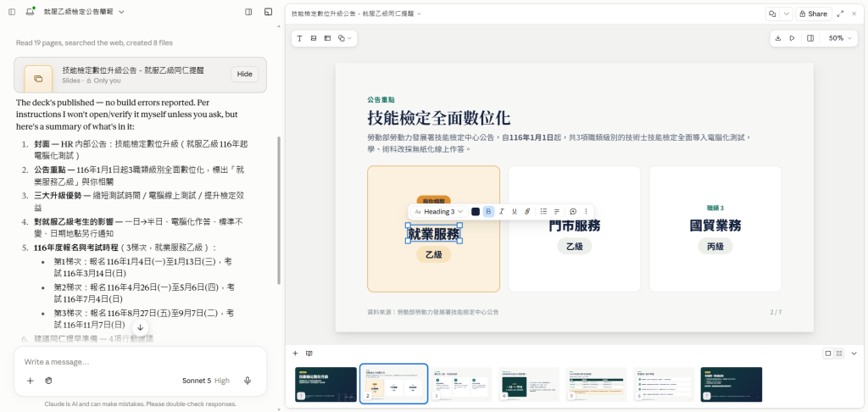Close the slides editor panel
This screenshot has height=412, width=868.
tap(854, 14)
